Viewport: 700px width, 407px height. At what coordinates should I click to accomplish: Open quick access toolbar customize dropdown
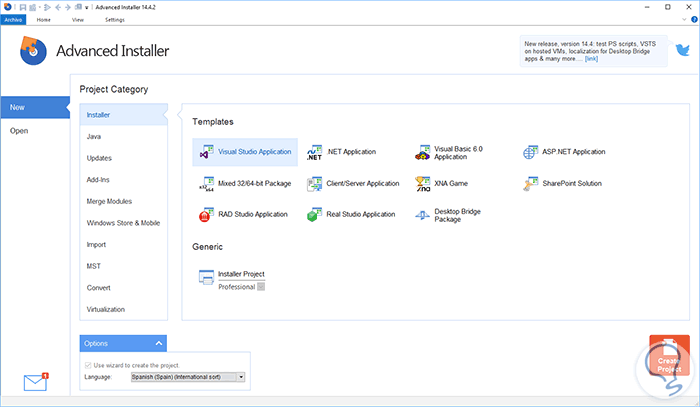[x=87, y=7]
